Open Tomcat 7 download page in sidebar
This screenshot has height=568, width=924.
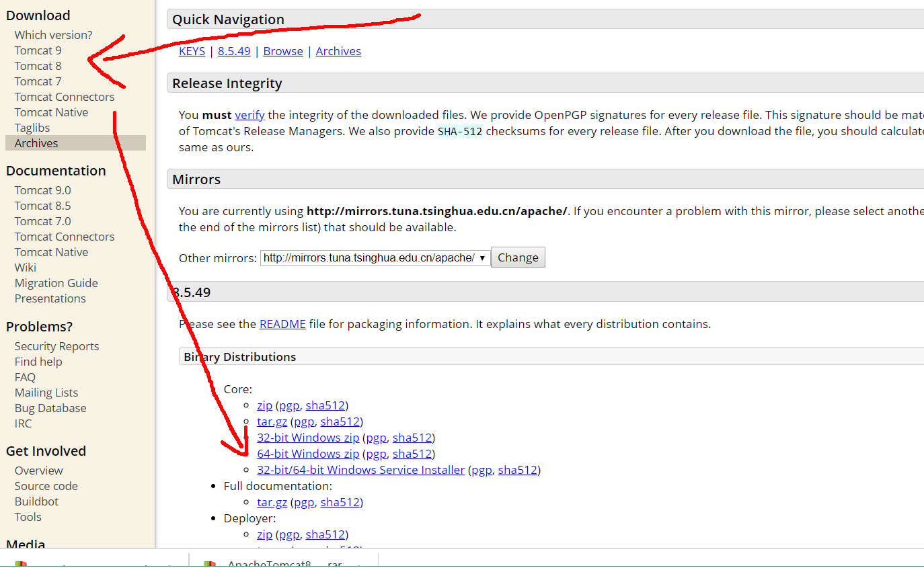tap(38, 81)
